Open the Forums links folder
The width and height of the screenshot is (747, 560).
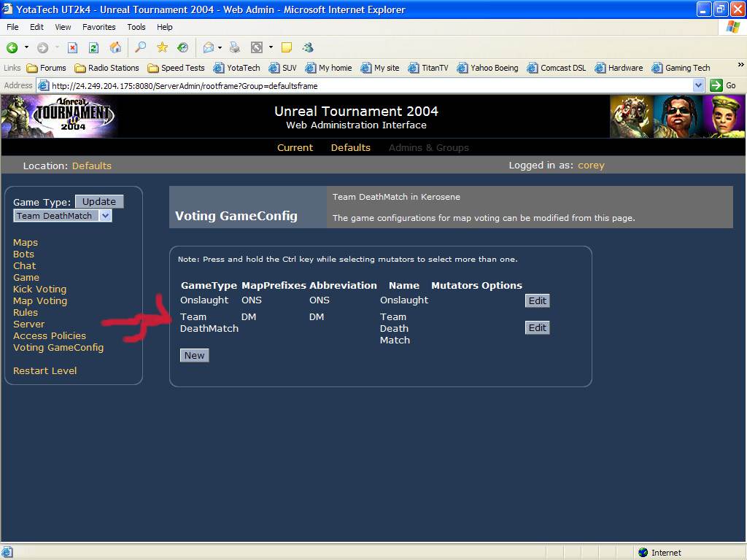pyautogui.click(x=46, y=68)
